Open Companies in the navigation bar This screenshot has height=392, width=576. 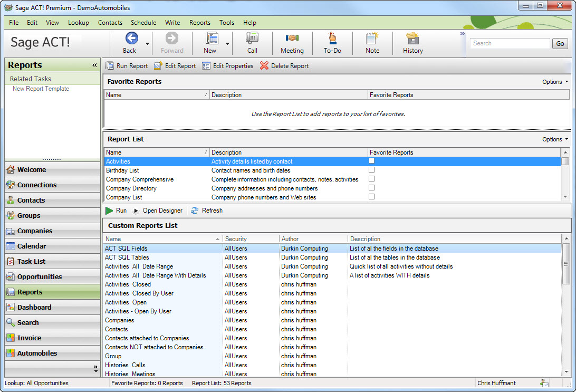click(52, 231)
